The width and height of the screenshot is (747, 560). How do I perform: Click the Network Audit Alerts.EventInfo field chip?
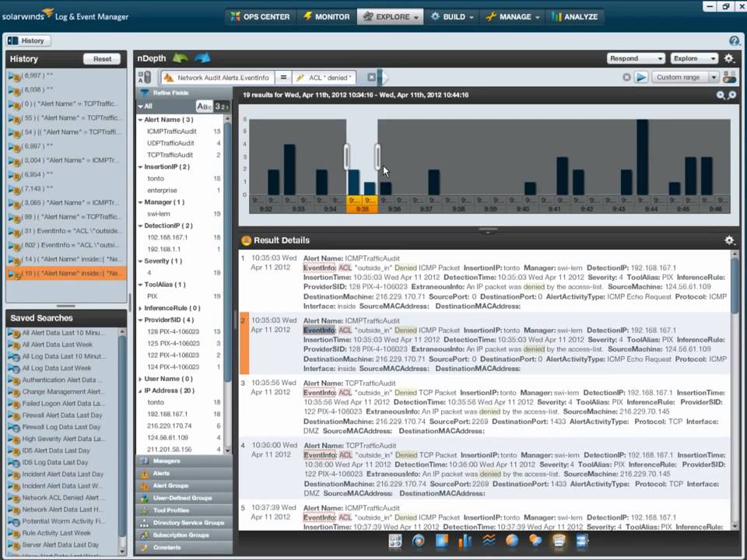coord(218,77)
